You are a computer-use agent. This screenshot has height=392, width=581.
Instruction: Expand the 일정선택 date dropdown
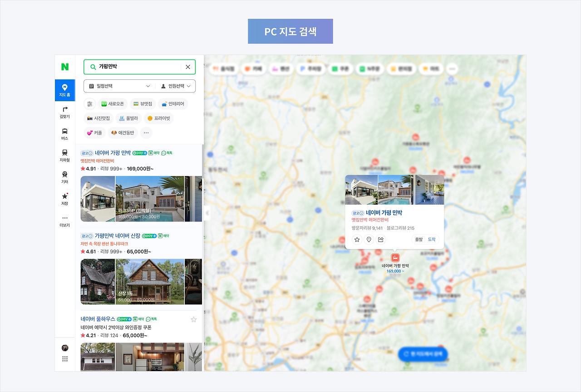pos(120,86)
